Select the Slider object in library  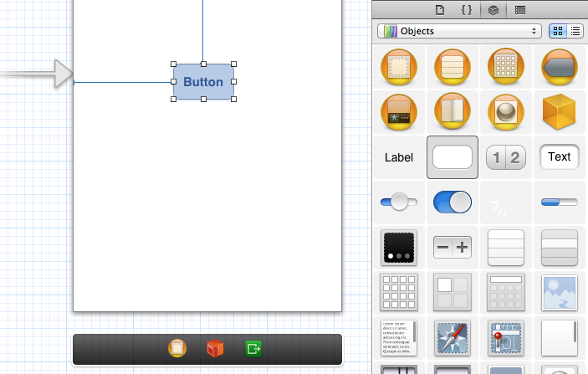(x=399, y=202)
